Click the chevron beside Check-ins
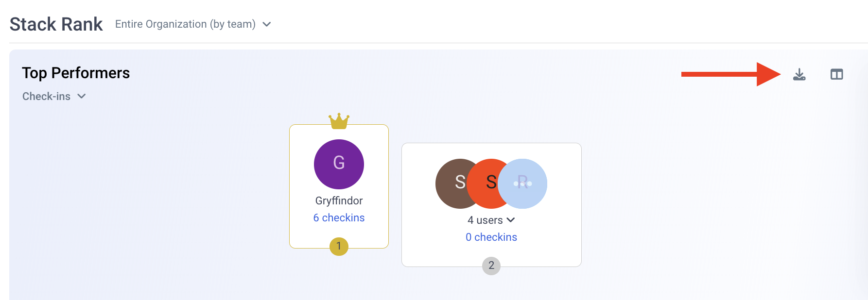 point(82,96)
